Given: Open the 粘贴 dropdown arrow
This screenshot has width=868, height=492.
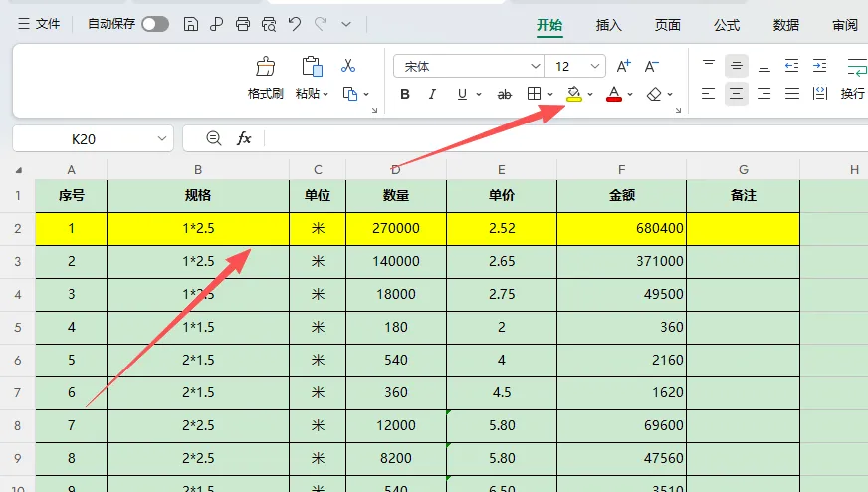Looking at the screenshot, I should coord(326,94).
